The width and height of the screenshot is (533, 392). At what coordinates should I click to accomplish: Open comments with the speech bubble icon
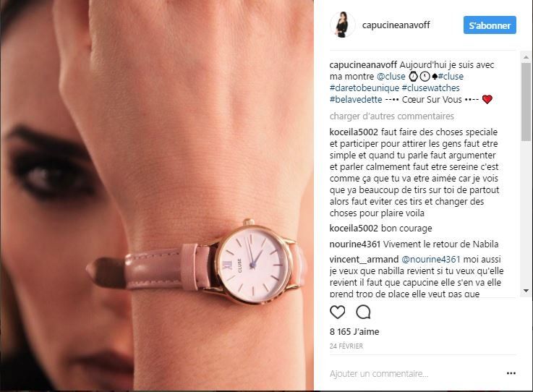[363, 312]
